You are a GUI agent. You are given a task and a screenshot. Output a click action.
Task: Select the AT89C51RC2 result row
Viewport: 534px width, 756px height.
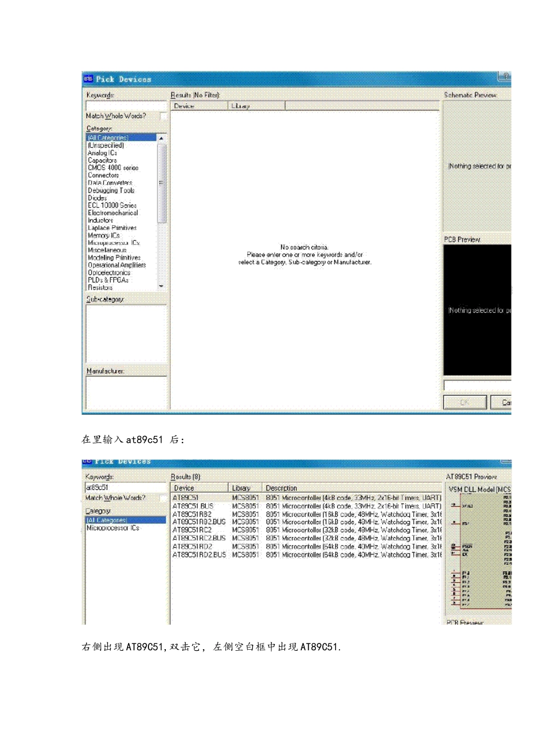(x=306, y=530)
